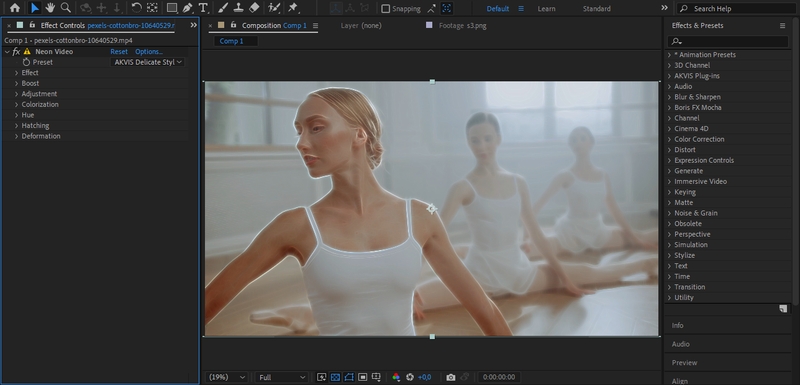800x385 pixels.
Task: Select the Eraser tool
Action: coord(254,8)
